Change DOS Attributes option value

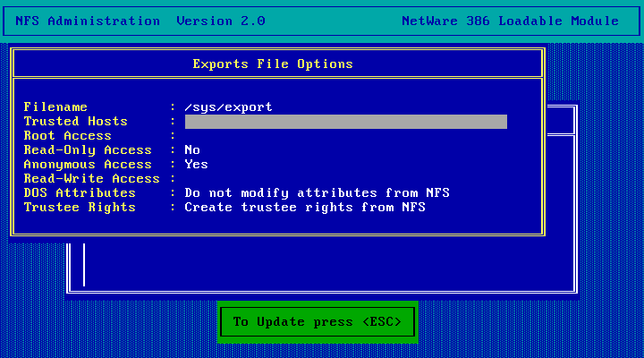[317, 193]
